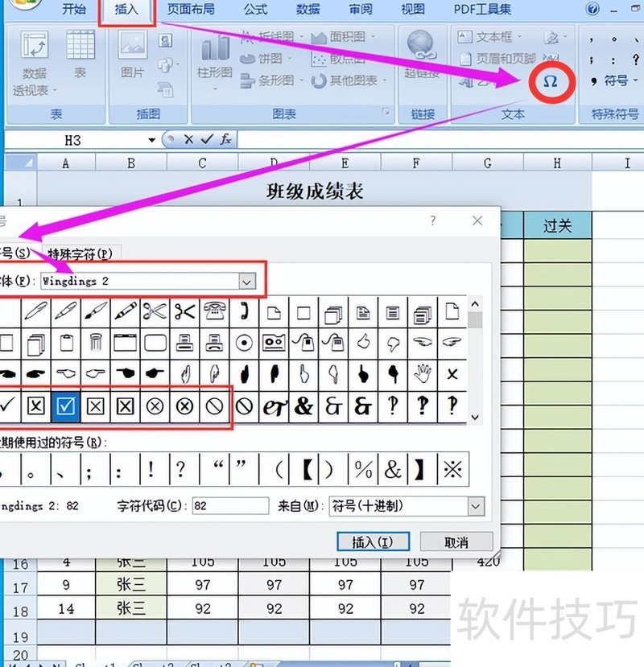Switch to the 特殊字符(P) dialog tab
Screen dimensions: 644x667
pos(80,254)
